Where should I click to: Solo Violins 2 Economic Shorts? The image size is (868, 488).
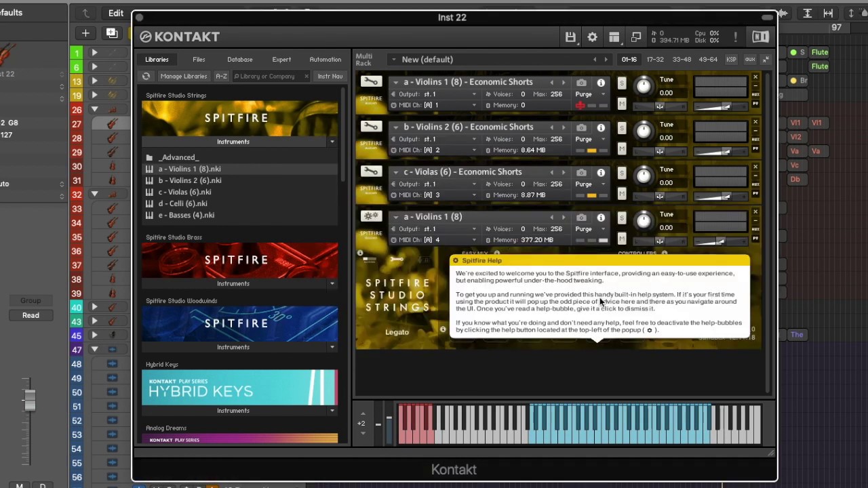[622, 128]
